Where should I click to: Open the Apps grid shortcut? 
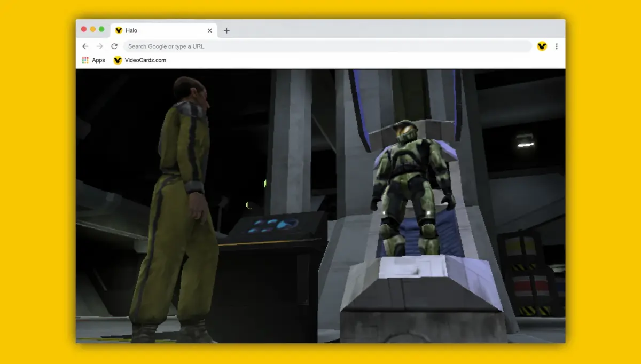click(93, 60)
